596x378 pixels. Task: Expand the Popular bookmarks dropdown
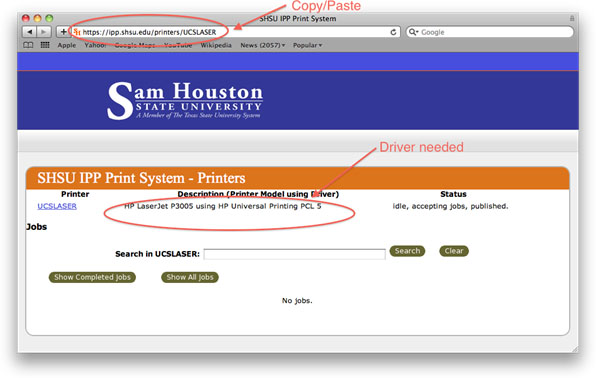tap(308, 45)
